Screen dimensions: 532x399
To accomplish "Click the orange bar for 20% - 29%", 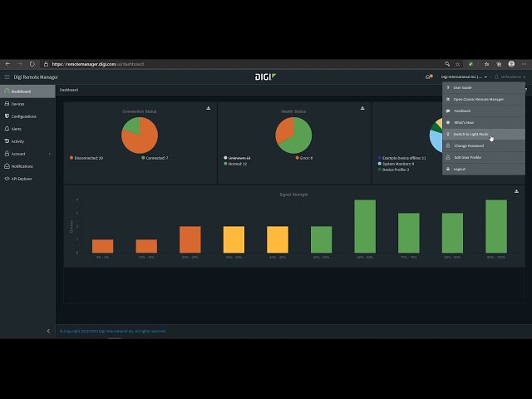I will [x=190, y=239].
